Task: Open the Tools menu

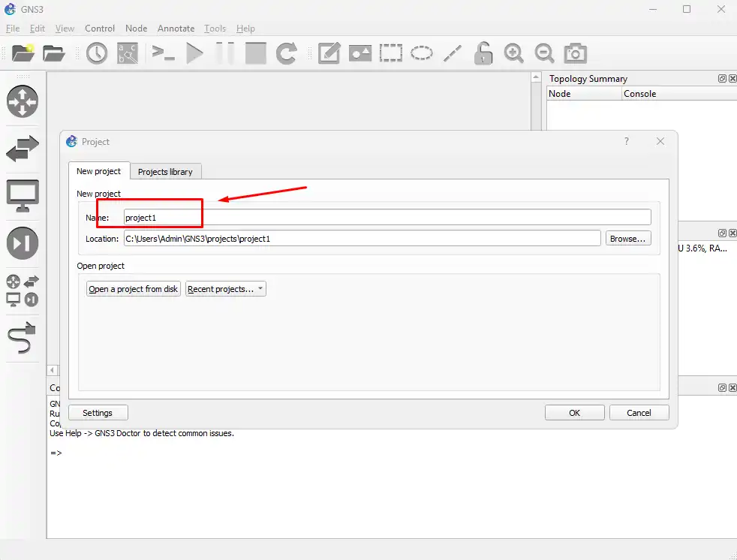Action: [215, 29]
